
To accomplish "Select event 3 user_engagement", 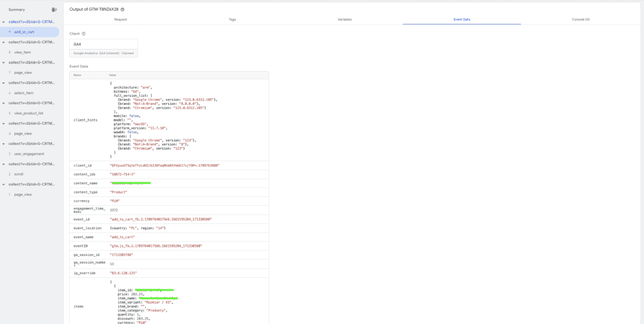I will click(x=30, y=154).
